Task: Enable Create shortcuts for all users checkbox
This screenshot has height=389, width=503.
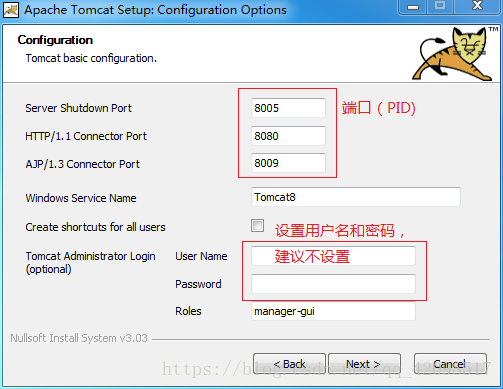Action: (x=257, y=226)
